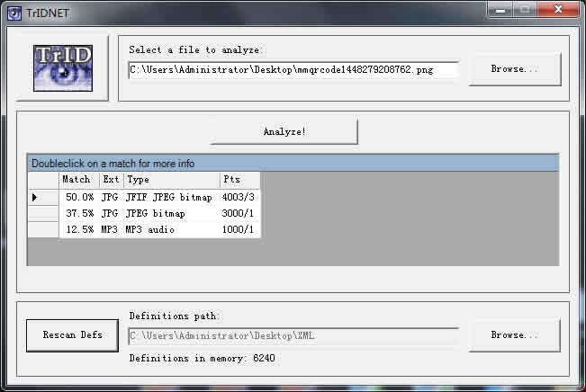Click the TrID eye logo image
This screenshot has width=586, height=392.
tap(63, 68)
